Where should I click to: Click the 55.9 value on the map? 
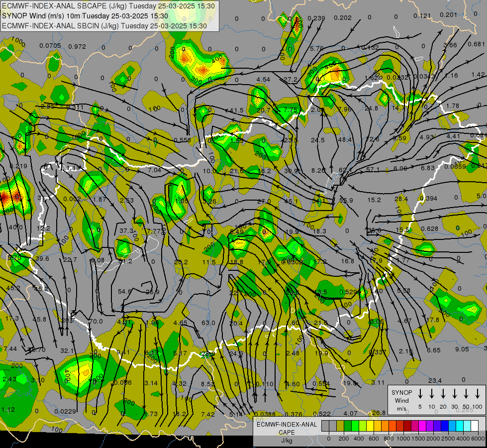pos(346,201)
